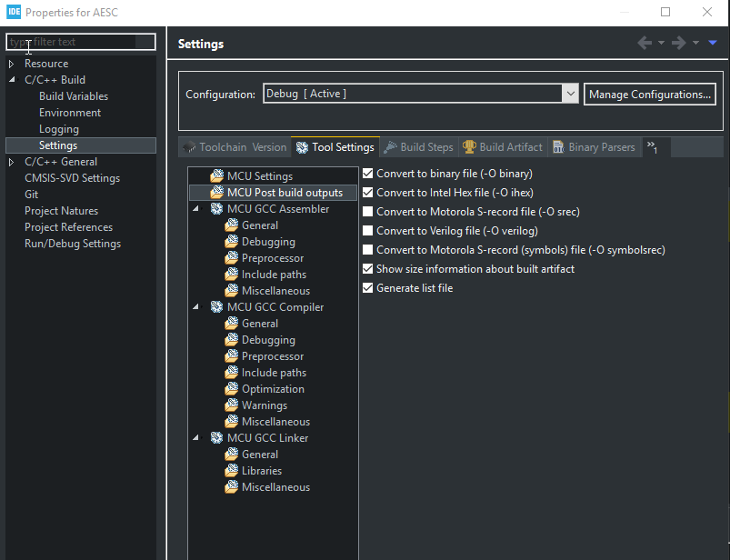This screenshot has height=560, width=730.
Task: Click the Compiler Debugging folder icon
Action: tap(232, 340)
